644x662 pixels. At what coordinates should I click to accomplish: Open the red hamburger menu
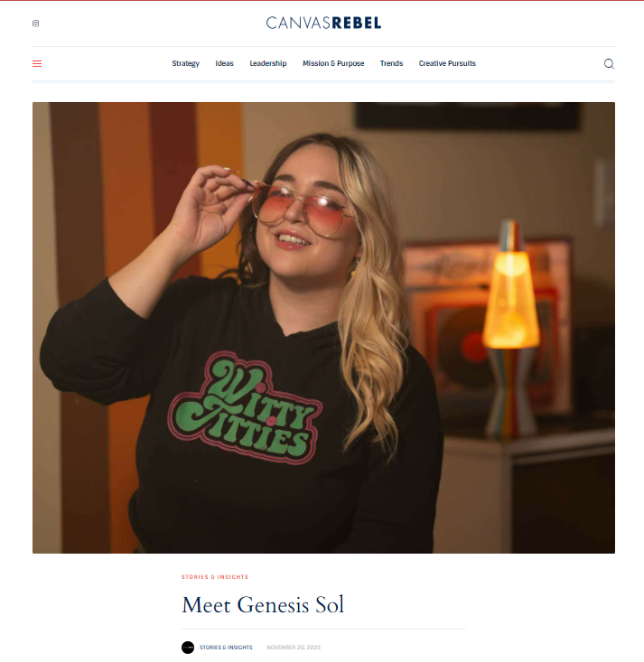[x=37, y=64]
